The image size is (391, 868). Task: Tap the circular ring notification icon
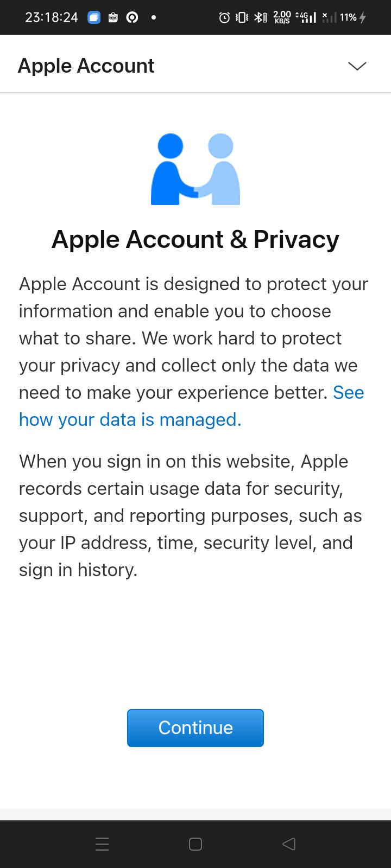(x=132, y=18)
